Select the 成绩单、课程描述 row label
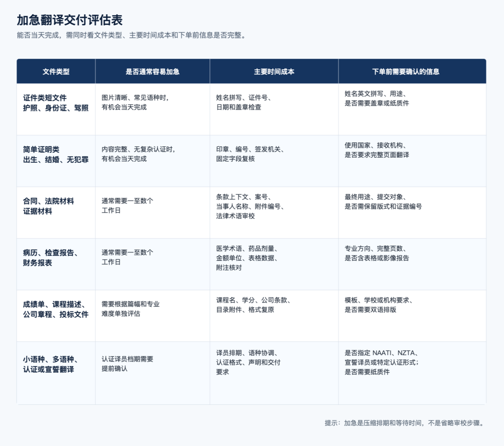504x446 pixels. [56, 309]
